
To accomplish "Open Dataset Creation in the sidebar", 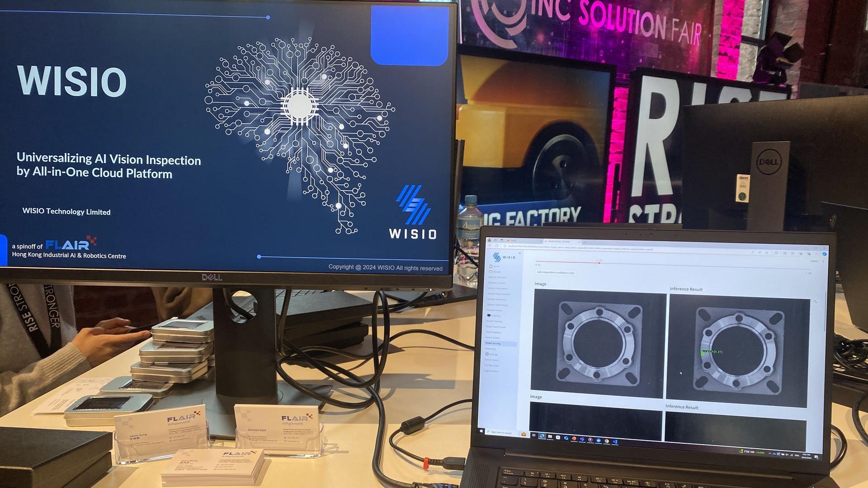I will (x=497, y=283).
